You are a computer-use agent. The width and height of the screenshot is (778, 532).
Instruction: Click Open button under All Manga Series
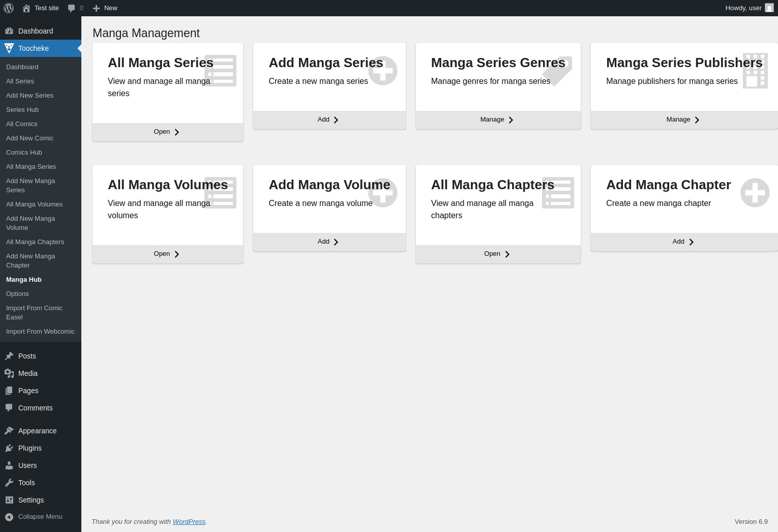[167, 132]
